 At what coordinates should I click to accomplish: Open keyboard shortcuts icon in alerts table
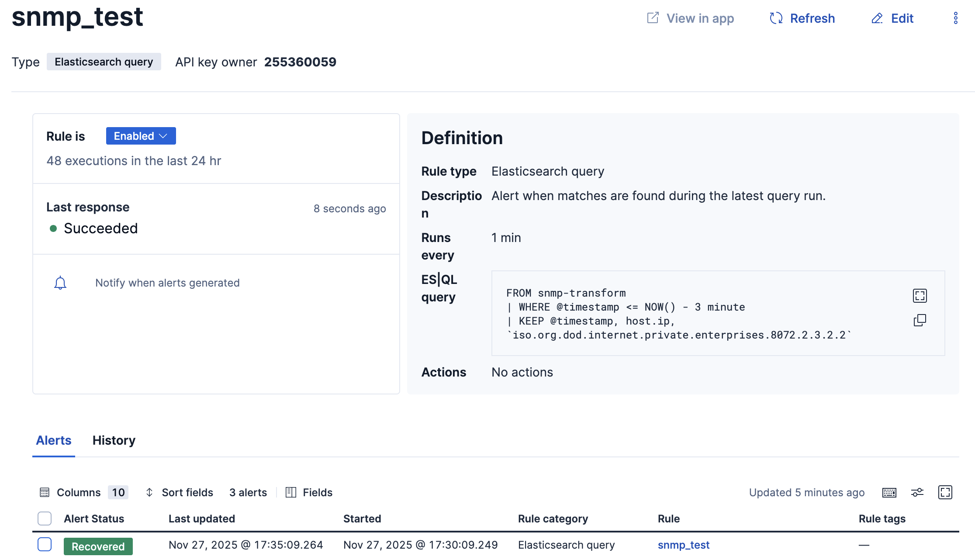click(889, 493)
